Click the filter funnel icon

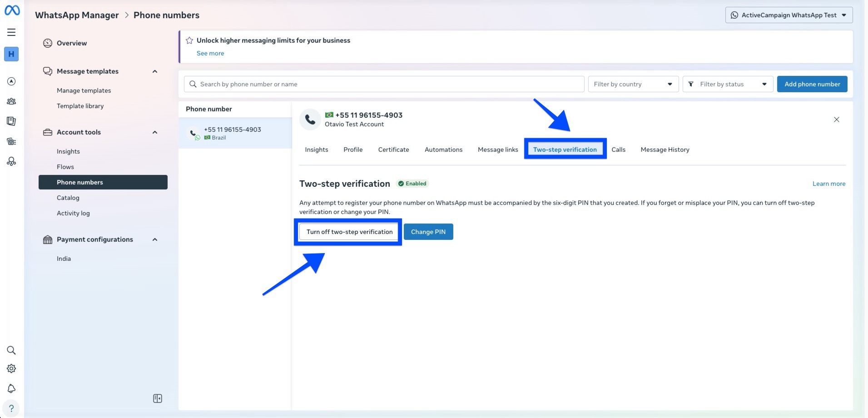click(x=691, y=84)
